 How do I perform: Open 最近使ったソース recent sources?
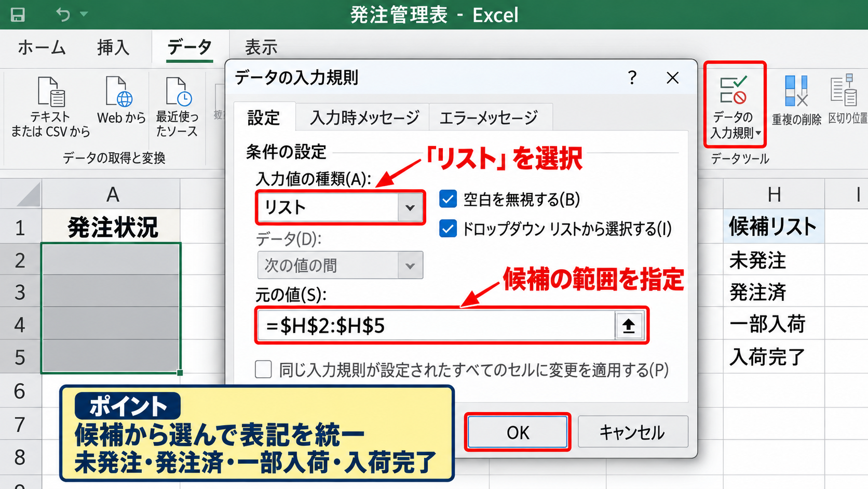click(177, 108)
